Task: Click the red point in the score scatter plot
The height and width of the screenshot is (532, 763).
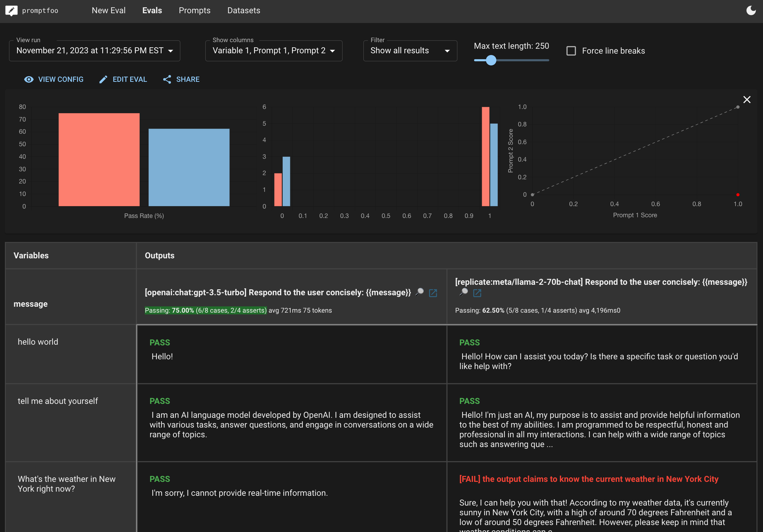Action: [738, 195]
